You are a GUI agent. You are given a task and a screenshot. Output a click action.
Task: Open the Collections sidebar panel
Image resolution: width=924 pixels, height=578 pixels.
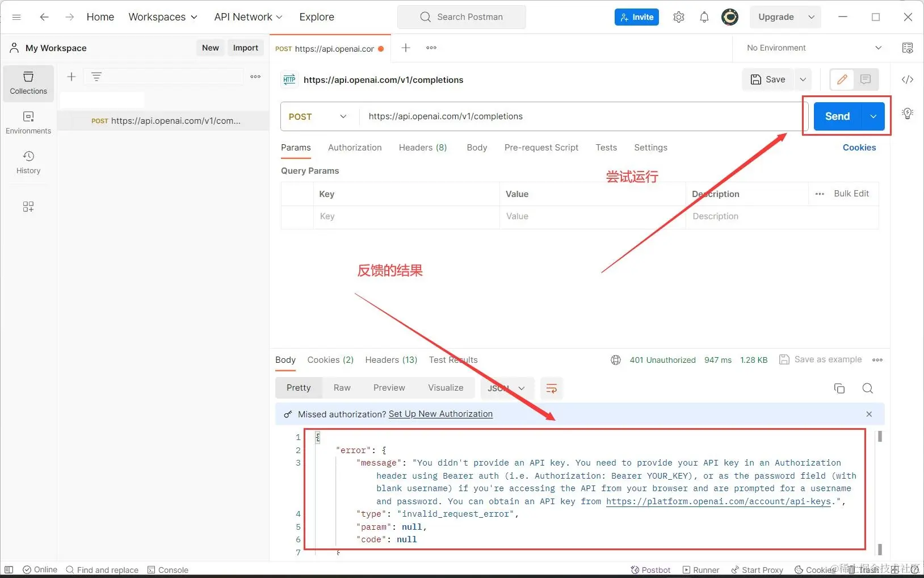(28, 83)
